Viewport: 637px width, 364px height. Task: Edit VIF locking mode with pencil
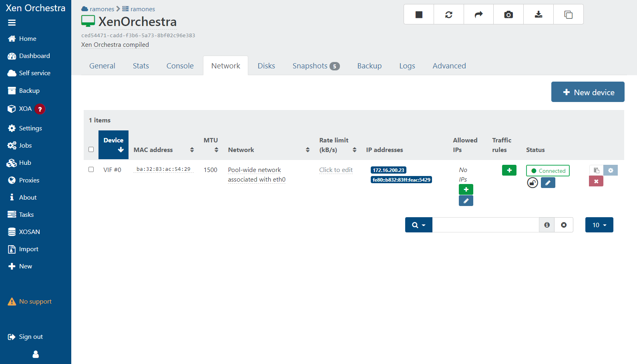(548, 183)
